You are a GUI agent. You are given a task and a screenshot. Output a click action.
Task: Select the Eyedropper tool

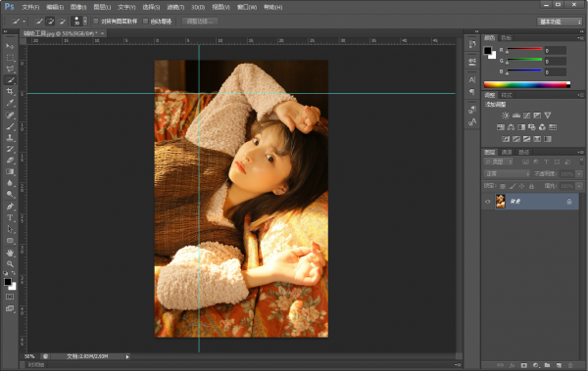click(10, 103)
